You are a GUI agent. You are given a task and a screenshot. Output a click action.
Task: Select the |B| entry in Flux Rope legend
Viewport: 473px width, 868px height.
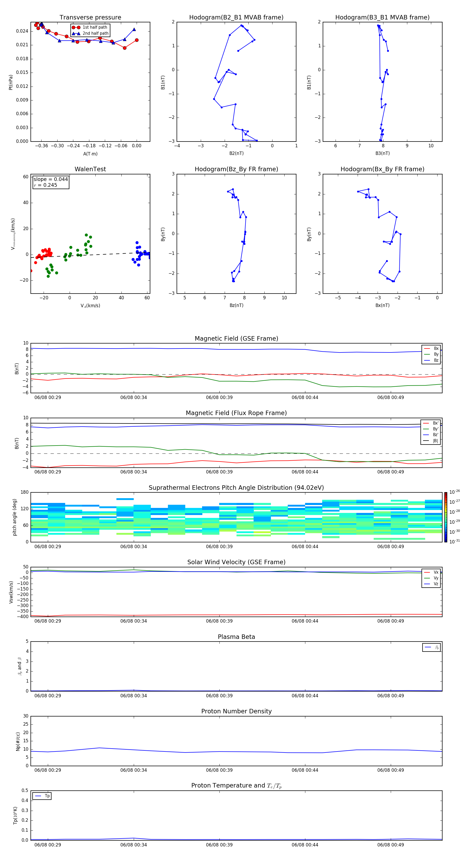tap(431, 441)
